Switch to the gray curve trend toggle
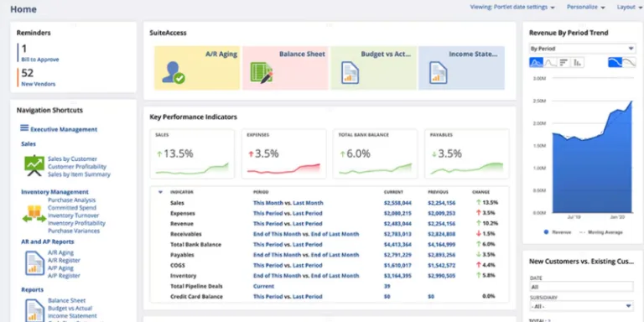This screenshot has height=322, width=644. 629,62
